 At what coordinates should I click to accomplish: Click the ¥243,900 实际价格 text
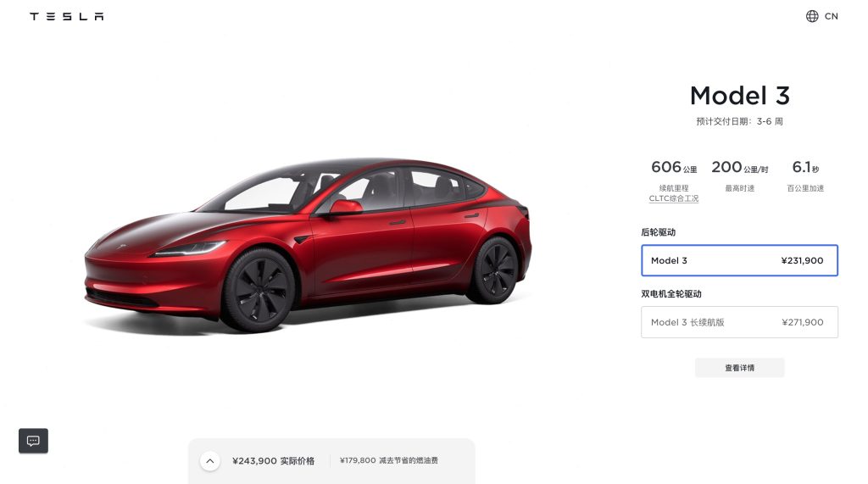tap(273, 461)
